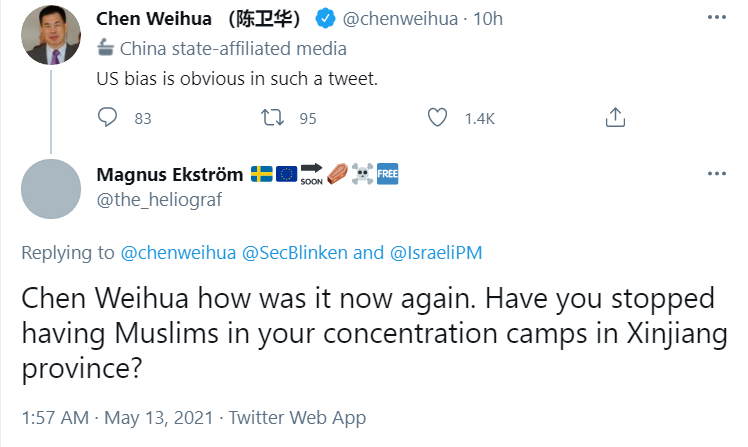Click the China state-affiliated media label
748x447 pixels.
pos(233,48)
